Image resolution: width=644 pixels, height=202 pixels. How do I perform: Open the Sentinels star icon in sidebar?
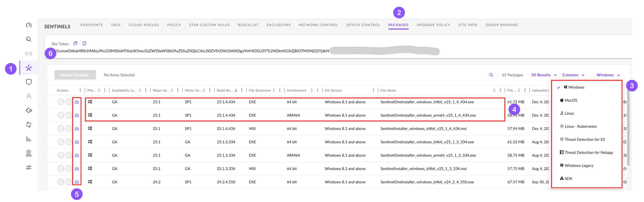tap(29, 68)
